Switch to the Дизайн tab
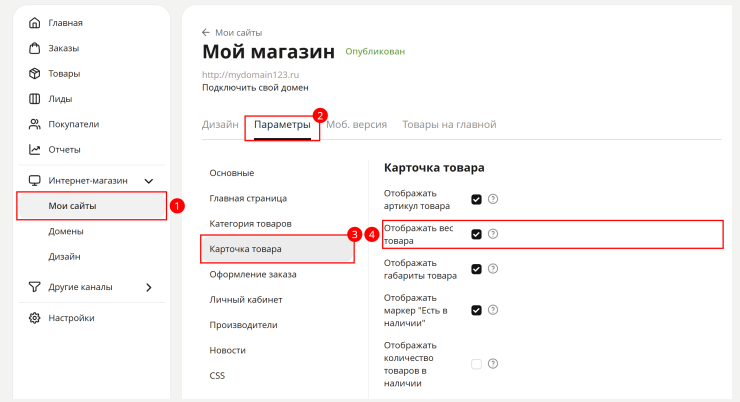Viewport: 740px width, 402px height. [220, 125]
